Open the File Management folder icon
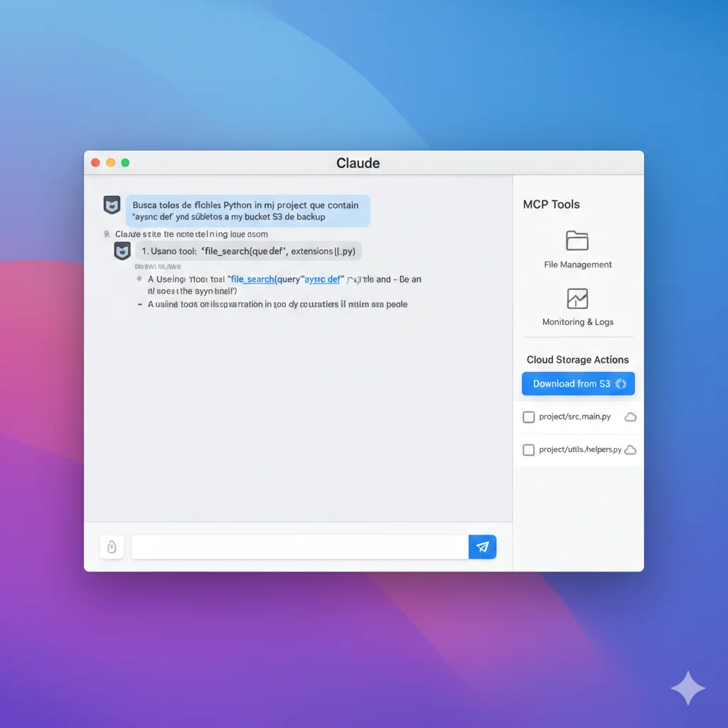 coord(577,241)
